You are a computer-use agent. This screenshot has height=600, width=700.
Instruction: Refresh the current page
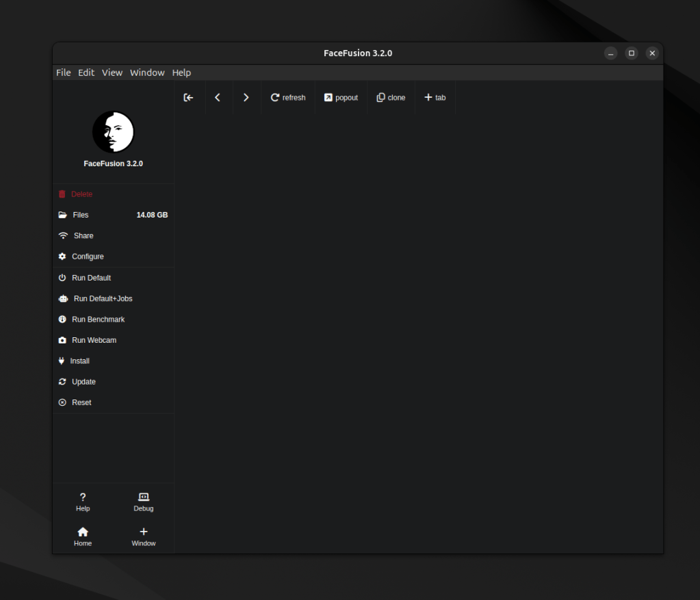click(x=288, y=98)
